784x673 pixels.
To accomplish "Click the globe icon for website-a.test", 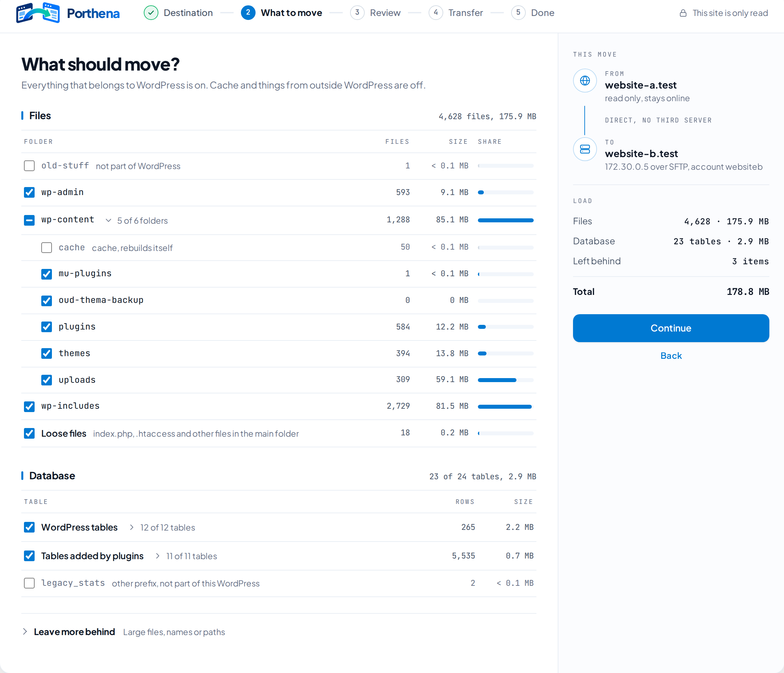I will (585, 81).
